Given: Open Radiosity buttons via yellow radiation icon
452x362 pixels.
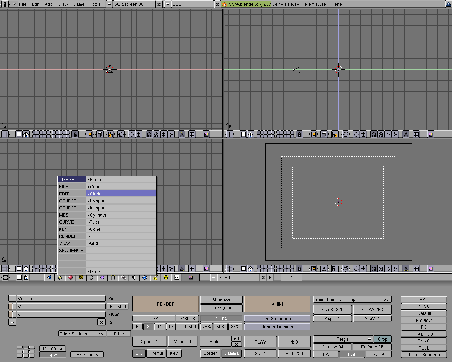Looking at the screenshot, I should tap(165, 277).
